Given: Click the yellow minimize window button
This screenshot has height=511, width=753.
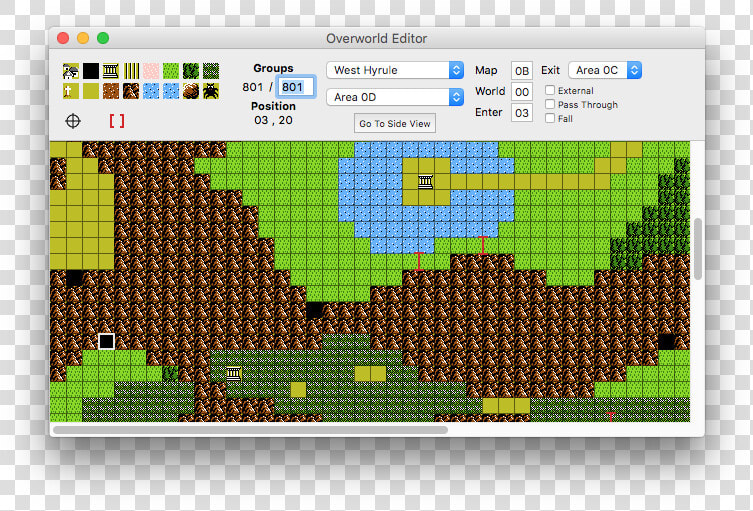Looking at the screenshot, I should click(83, 38).
